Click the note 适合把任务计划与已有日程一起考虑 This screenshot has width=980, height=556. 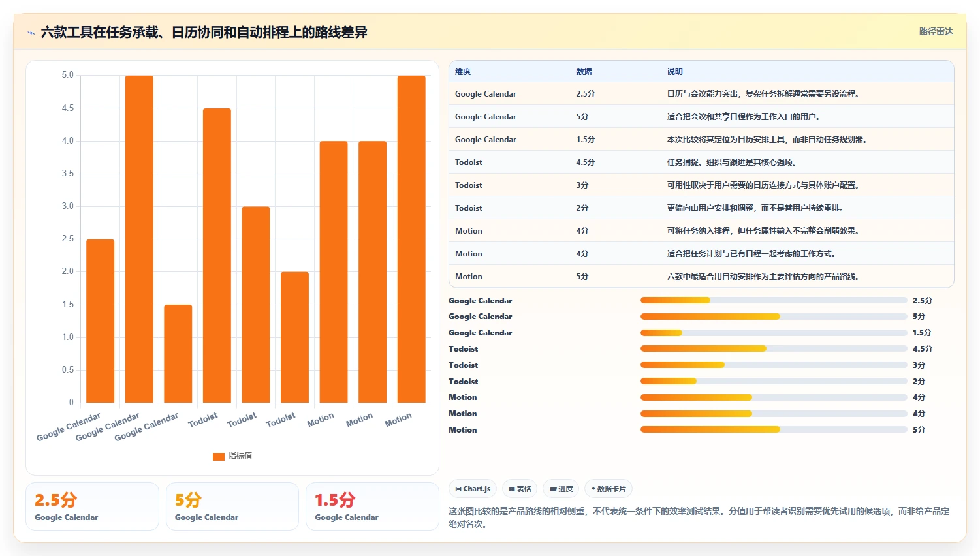coord(751,254)
